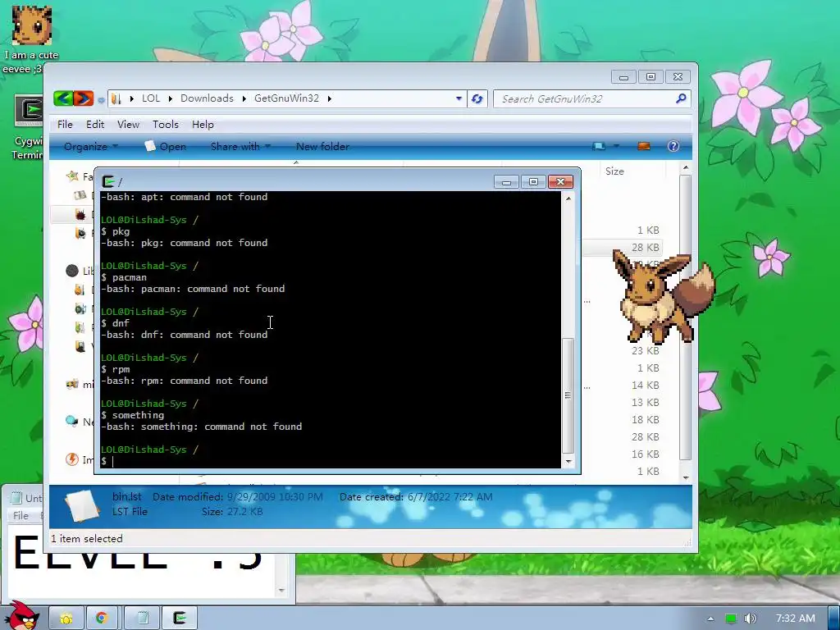
Task: Open the view options dropdown arrow
Action: point(616,146)
